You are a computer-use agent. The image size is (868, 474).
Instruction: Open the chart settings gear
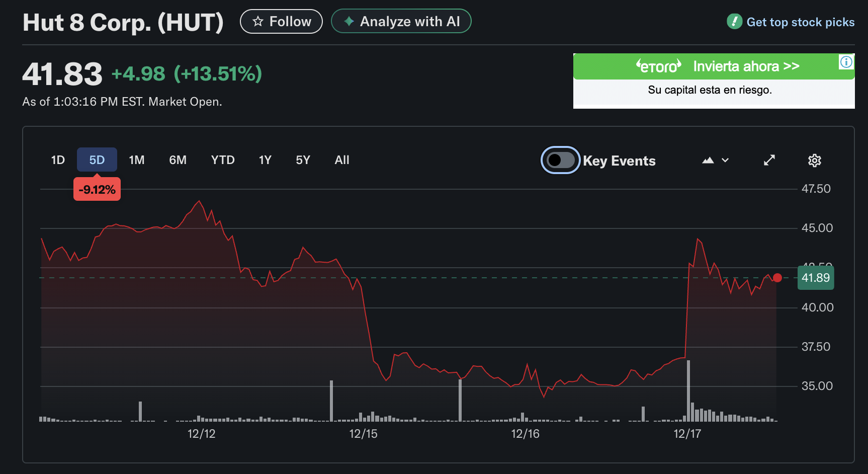tap(815, 160)
